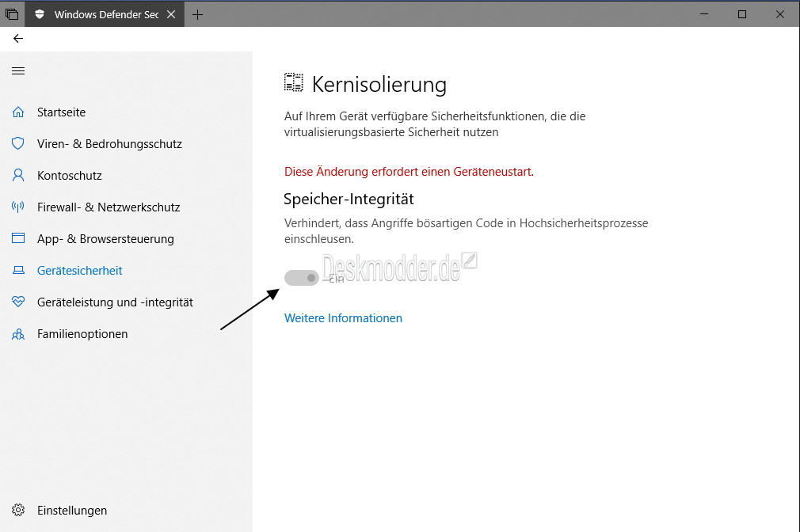Click the Windows Defender shield tab icon
Image resolution: width=800 pixels, height=532 pixels.
coord(40,14)
